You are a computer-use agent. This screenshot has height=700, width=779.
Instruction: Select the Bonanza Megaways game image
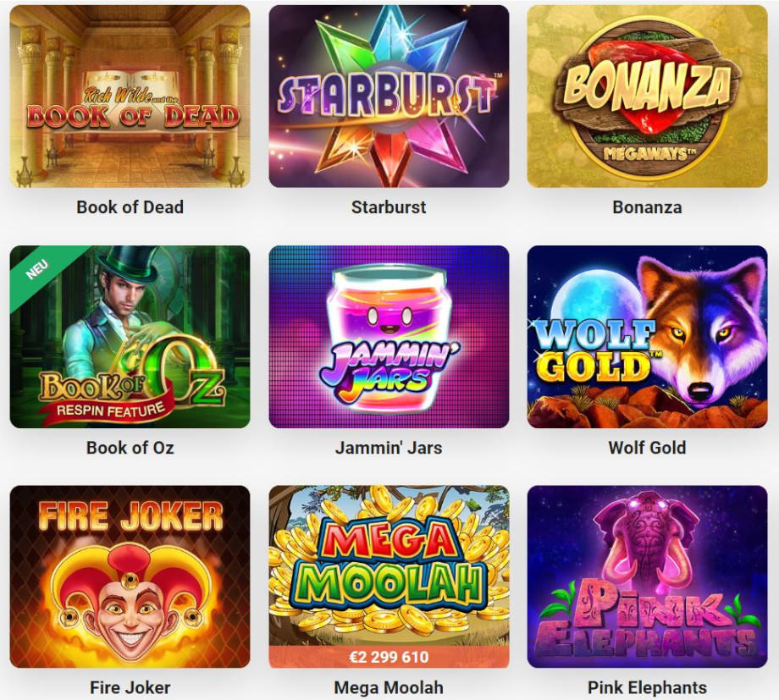pos(648,96)
